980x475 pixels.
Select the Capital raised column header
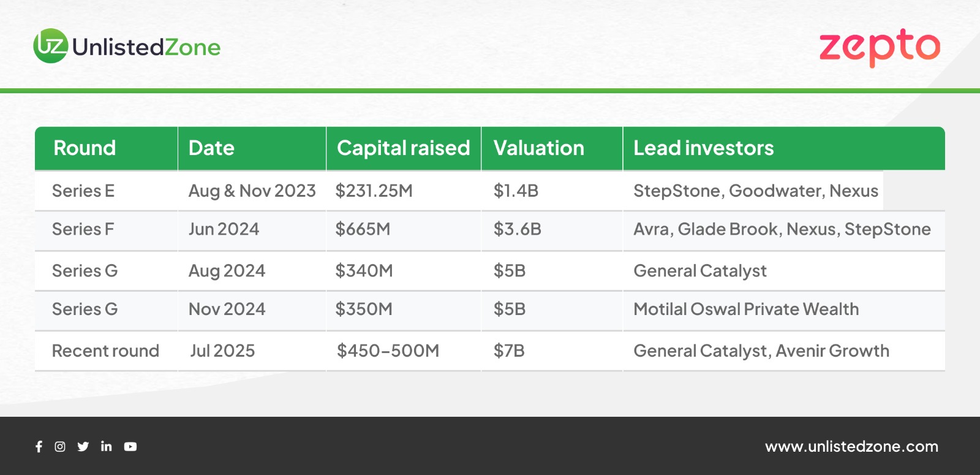click(x=403, y=148)
